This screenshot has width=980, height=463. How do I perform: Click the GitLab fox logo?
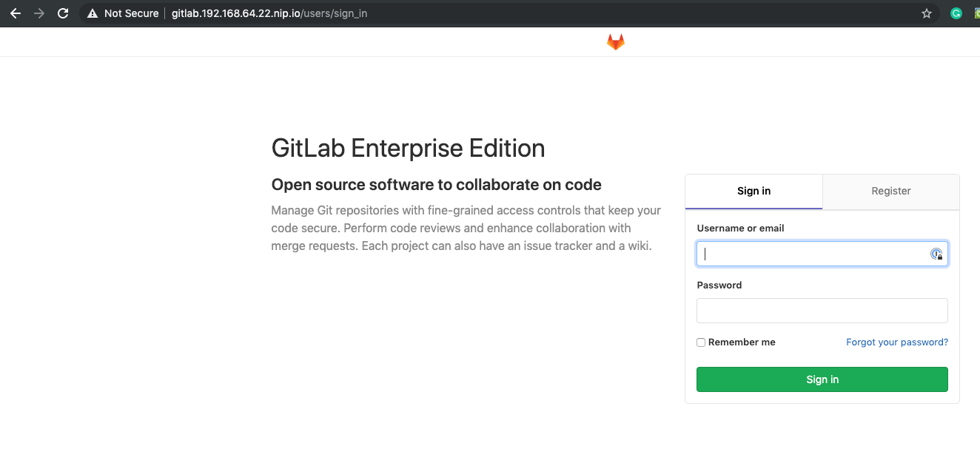point(615,42)
